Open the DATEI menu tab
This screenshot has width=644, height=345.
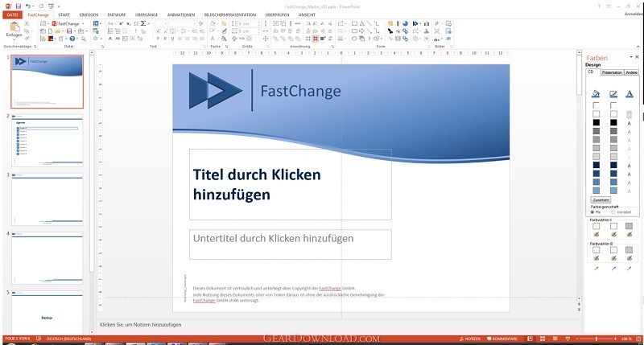pos(12,14)
